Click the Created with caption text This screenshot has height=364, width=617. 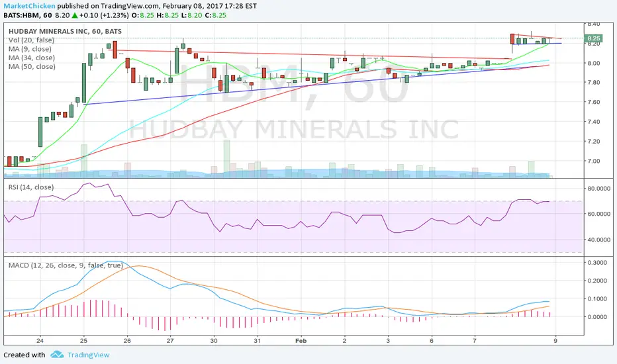pos(24,355)
